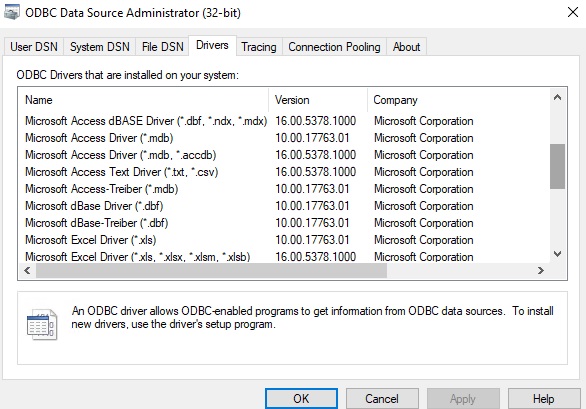
Task: Click version 16.00.5378.1000 of Access dBASE Driver
Action: (315, 121)
